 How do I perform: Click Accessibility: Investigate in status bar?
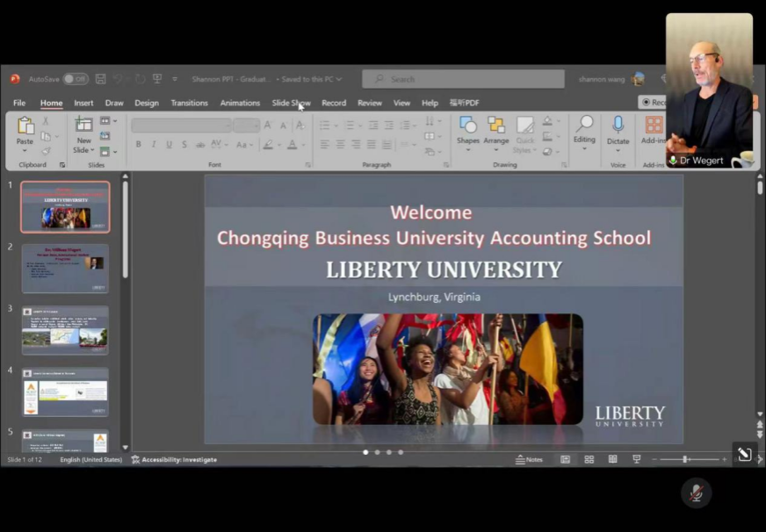point(173,459)
